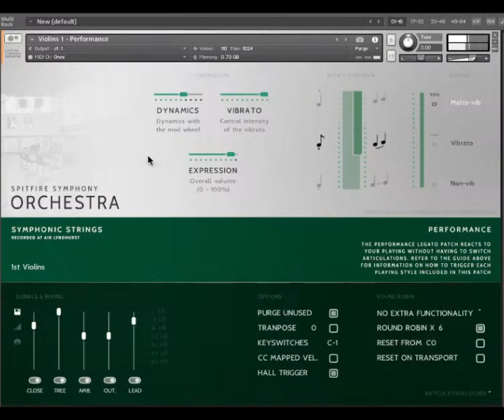Uncheck the PURGE UNUSED checkbox
This screenshot has width=504, height=420.
tap(333, 313)
